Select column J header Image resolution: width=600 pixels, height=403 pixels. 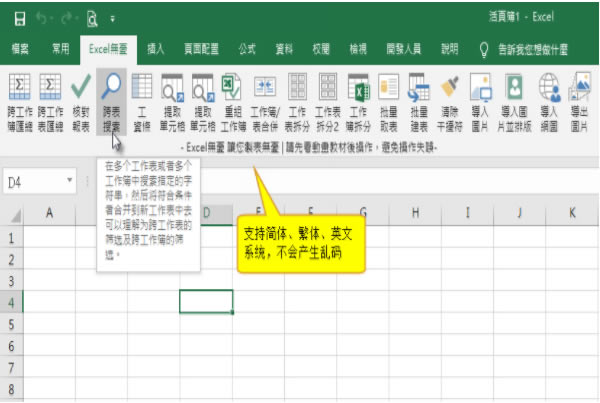(519, 212)
